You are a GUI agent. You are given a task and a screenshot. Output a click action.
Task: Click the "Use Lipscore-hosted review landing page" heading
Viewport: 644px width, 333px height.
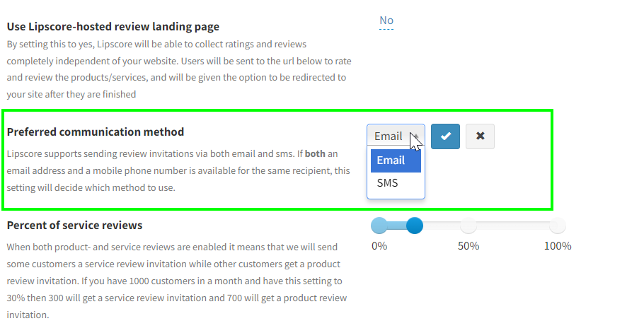113,27
